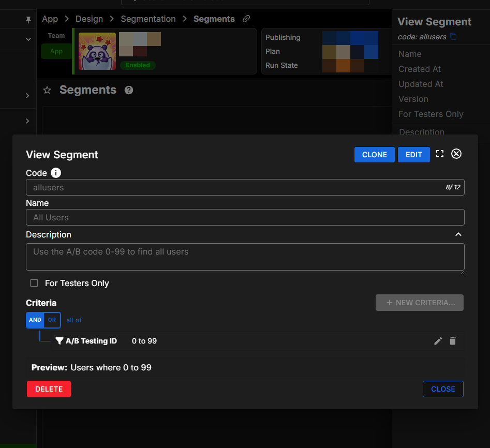Expand the sidebar item below the divider
The width and height of the screenshot is (490, 448).
click(x=27, y=121)
